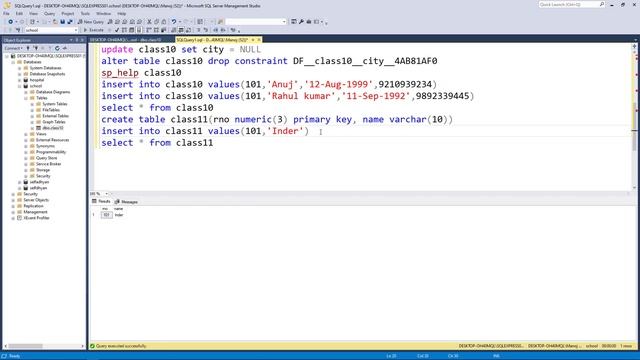Run the query with Execute
The width and height of the screenshot is (640, 360).
[x=93, y=30]
